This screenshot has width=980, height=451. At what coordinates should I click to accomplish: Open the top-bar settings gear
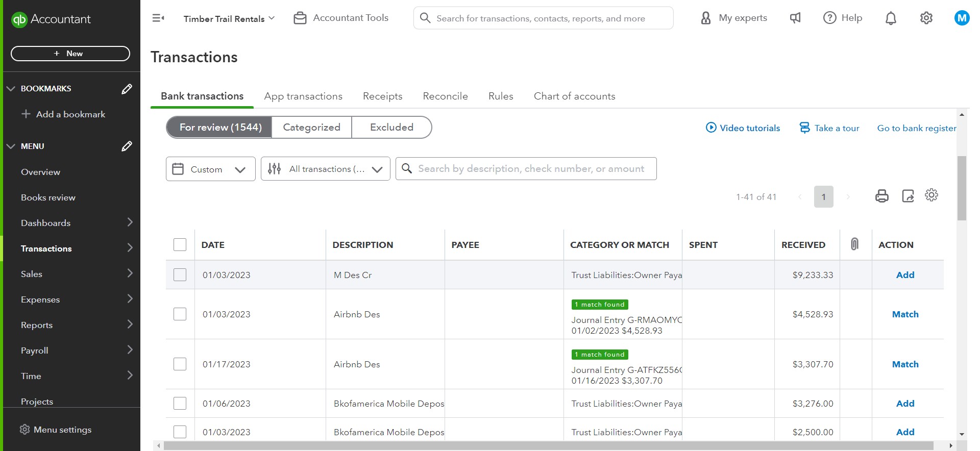click(926, 18)
